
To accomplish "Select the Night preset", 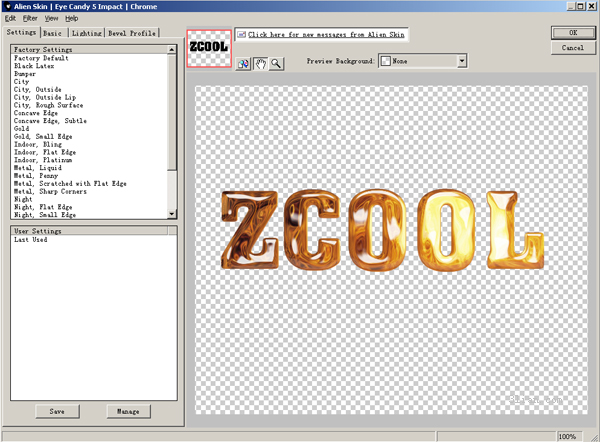I will [23, 199].
